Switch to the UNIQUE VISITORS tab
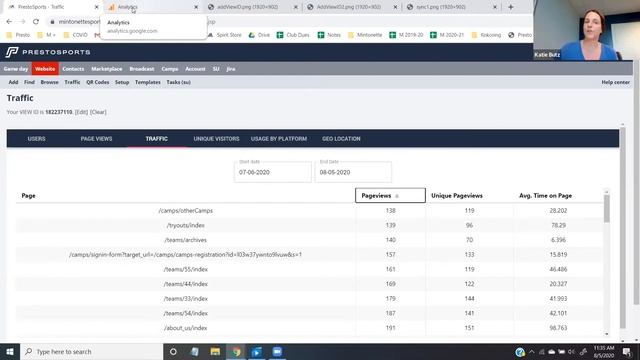Image resolution: width=640 pixels, height=360 pixels. coord(216,139)
